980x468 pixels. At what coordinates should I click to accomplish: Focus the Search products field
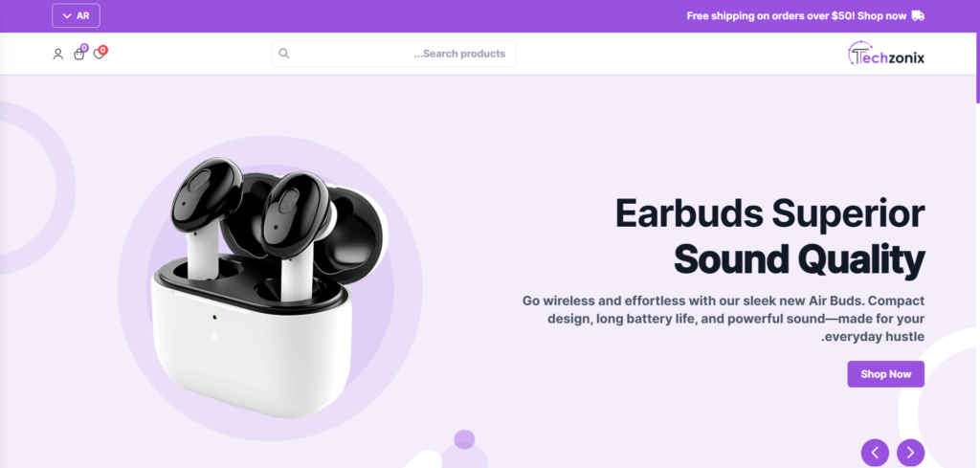[x=393, y=54]
